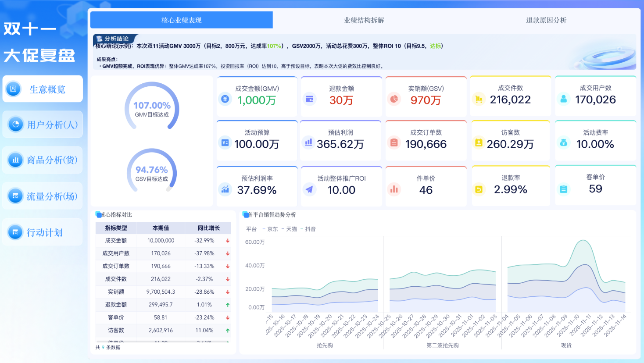Select the clock icon beside 用户分析(人)
Viewport: 644px width, 363px height.
(x=15, y=124)
